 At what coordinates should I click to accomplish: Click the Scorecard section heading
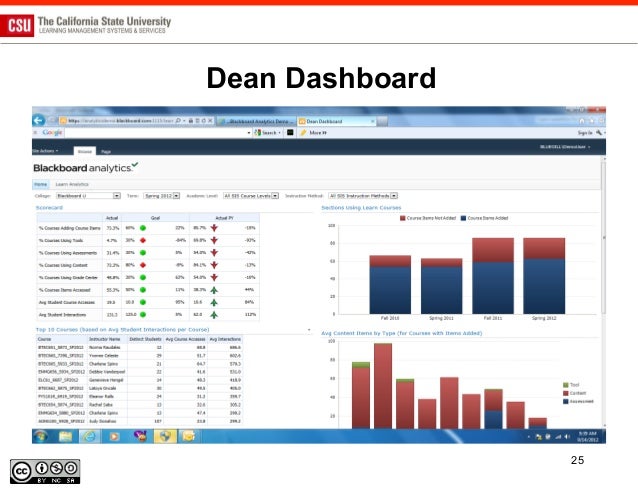[49, 207]
